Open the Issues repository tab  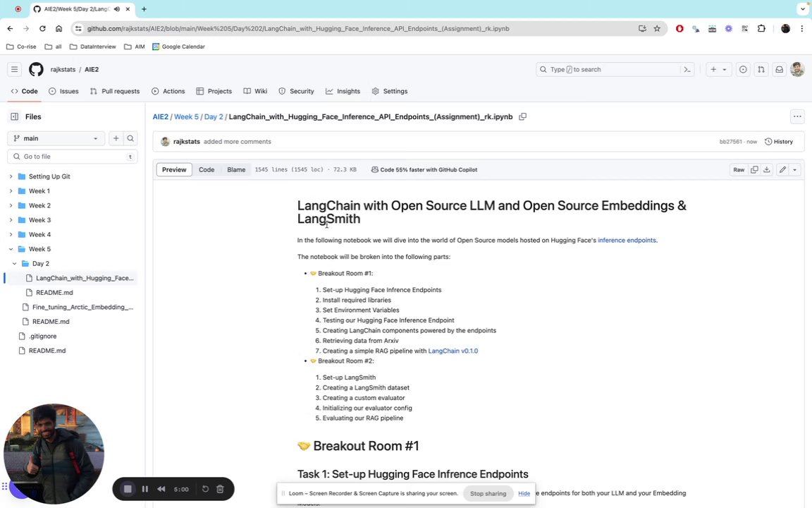63,91
